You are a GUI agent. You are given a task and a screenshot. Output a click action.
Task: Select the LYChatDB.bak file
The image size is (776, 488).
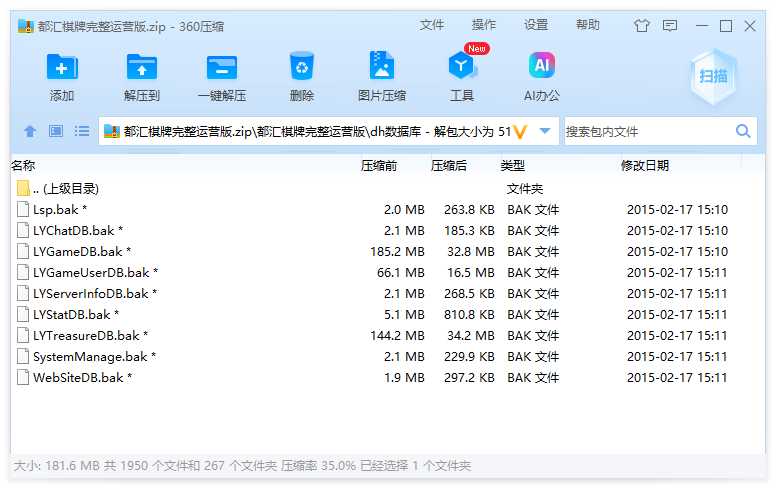pos(388,231)
